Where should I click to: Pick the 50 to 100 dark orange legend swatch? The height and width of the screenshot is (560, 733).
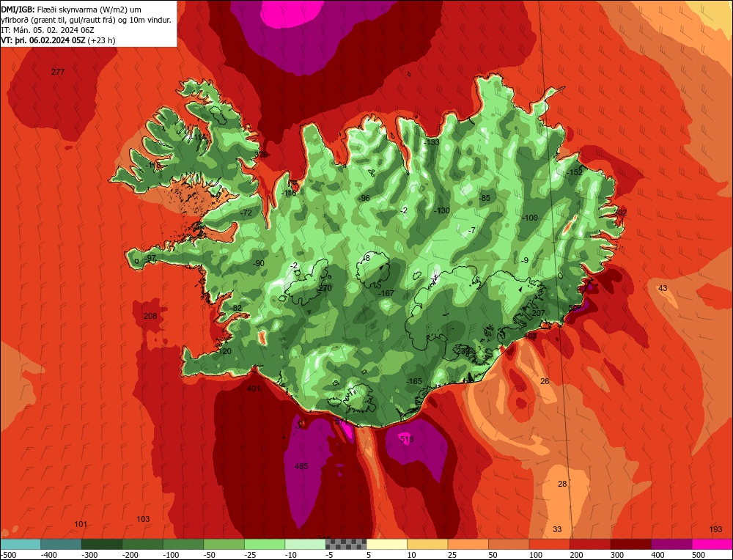click(x=509, y=544)
